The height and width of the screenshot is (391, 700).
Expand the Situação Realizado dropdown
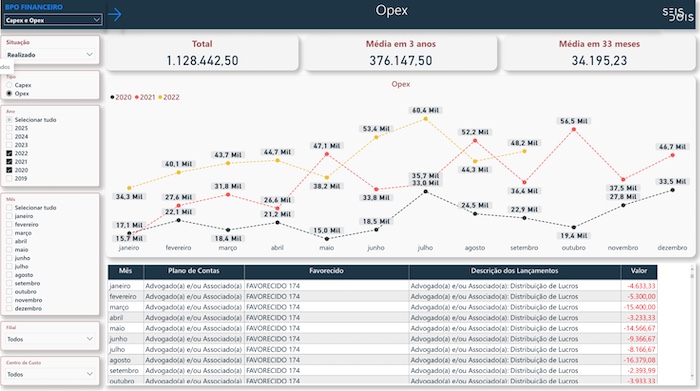[x=50, y=54]
